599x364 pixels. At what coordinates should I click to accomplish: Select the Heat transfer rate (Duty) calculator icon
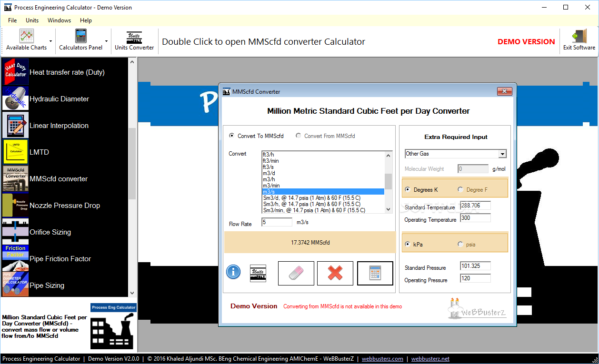[x=16, y=72]
